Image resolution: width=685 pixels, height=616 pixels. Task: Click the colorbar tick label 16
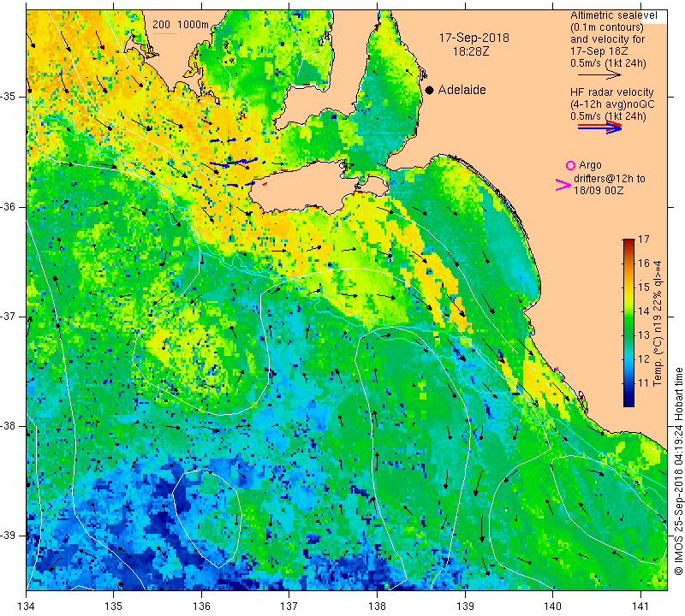[644, 264]
